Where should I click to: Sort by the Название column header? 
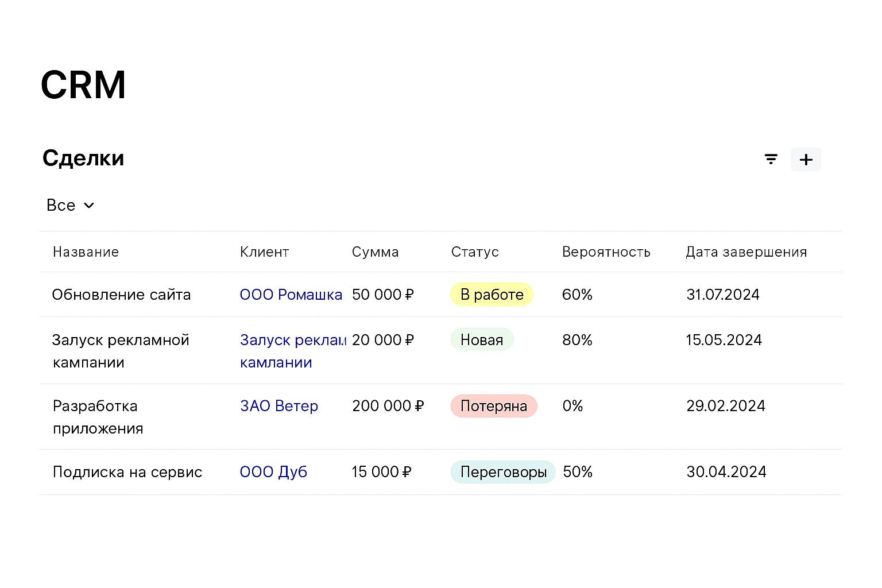[x=86, y=252]
